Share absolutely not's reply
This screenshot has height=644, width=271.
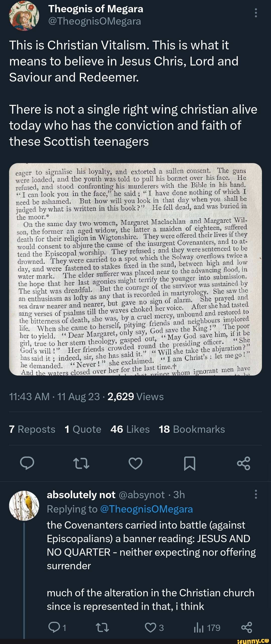tap(246, 628)
